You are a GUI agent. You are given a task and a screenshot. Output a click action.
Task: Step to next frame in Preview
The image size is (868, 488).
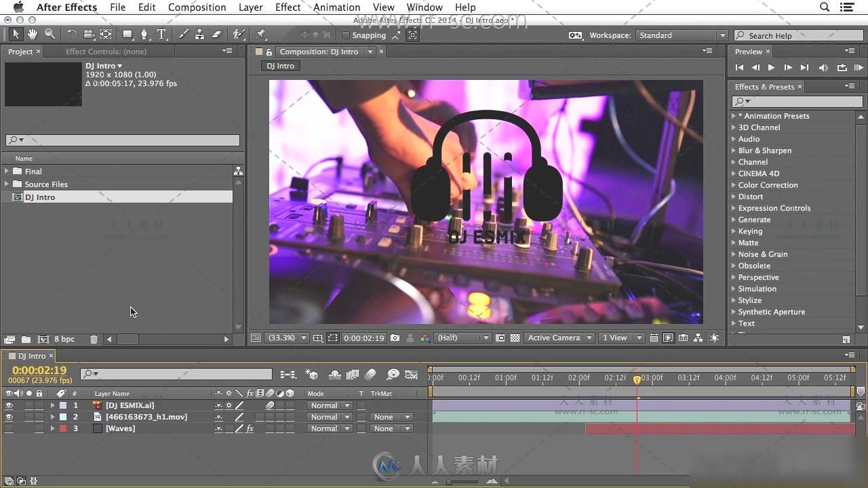[x=788, y=68]
